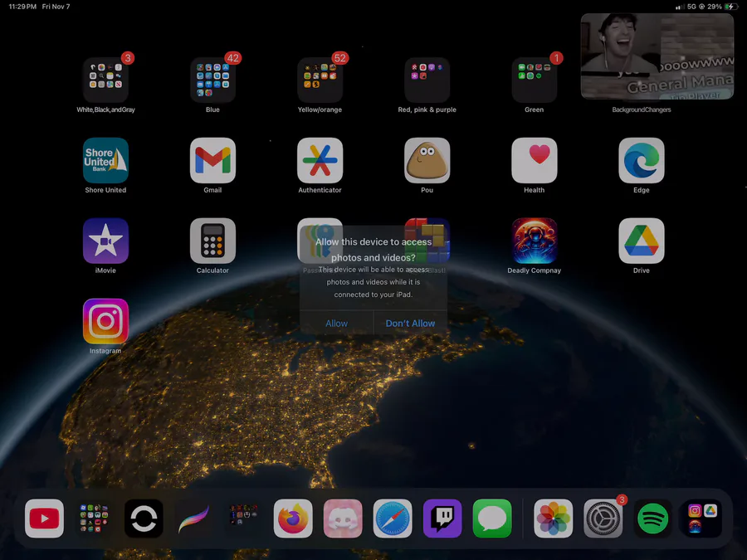Viewport: 747px width, 560px height.
Task: Launch the Shore United bank app
Action: tap(105, 160)
